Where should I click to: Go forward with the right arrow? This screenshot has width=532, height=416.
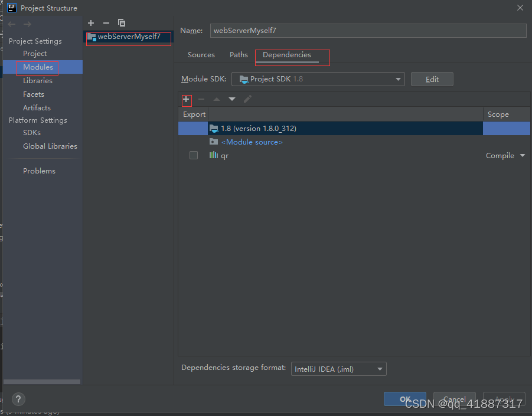[x=28, y=24]
